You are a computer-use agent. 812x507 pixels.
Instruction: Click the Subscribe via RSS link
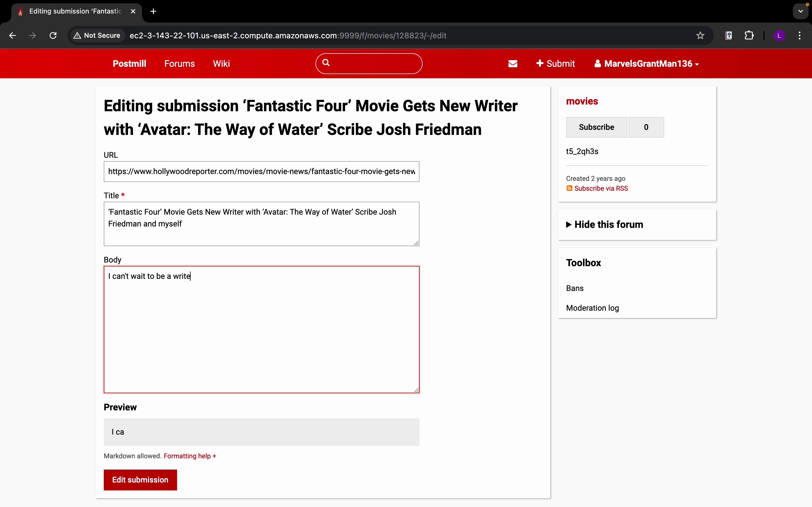click(601, 188)
